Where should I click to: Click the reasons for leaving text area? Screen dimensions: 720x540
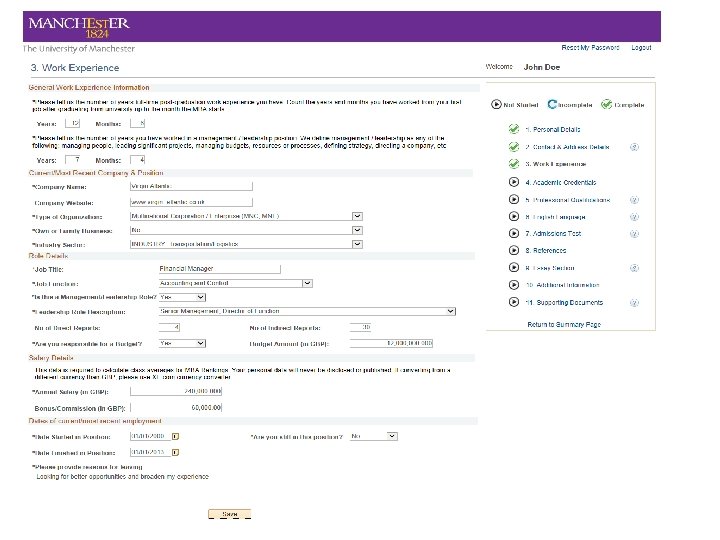point(123,477)
